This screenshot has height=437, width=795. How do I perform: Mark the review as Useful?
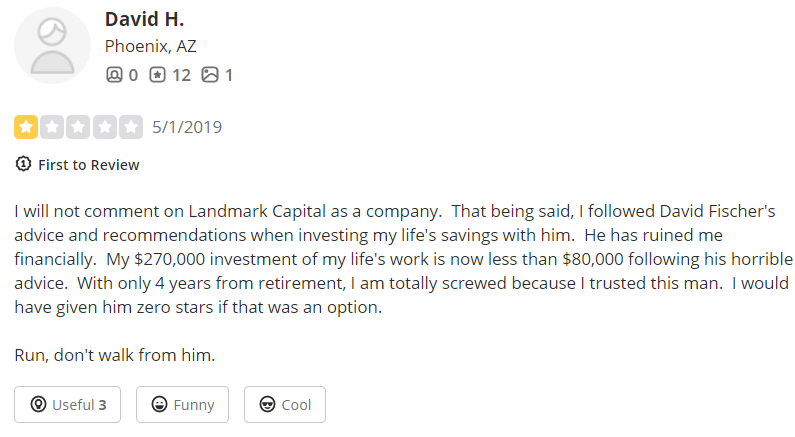click(x=67, y=405)
